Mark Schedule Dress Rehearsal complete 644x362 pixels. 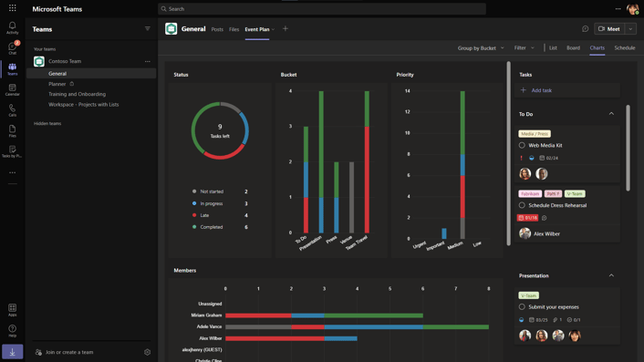pos(522,205)
